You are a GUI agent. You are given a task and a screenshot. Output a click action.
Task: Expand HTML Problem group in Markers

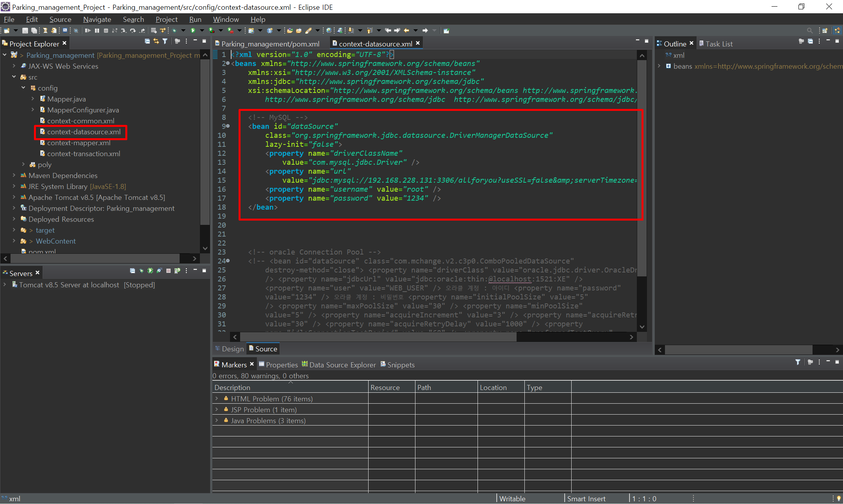click(217, 399)
